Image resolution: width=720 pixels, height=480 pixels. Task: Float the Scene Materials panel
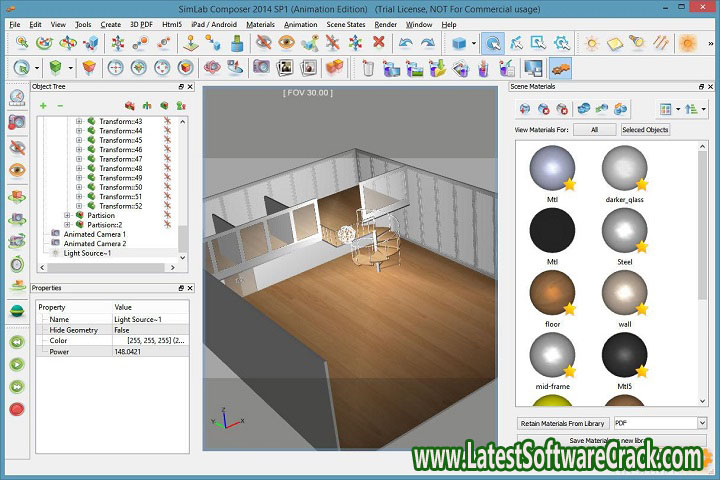click(x=701, y=86)
